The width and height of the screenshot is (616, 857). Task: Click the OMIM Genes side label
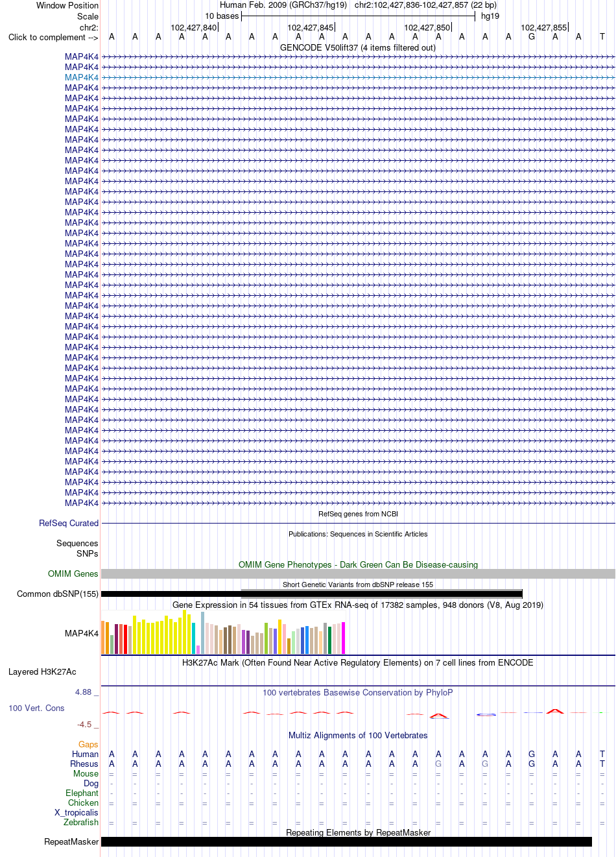[x=73, y=573]
